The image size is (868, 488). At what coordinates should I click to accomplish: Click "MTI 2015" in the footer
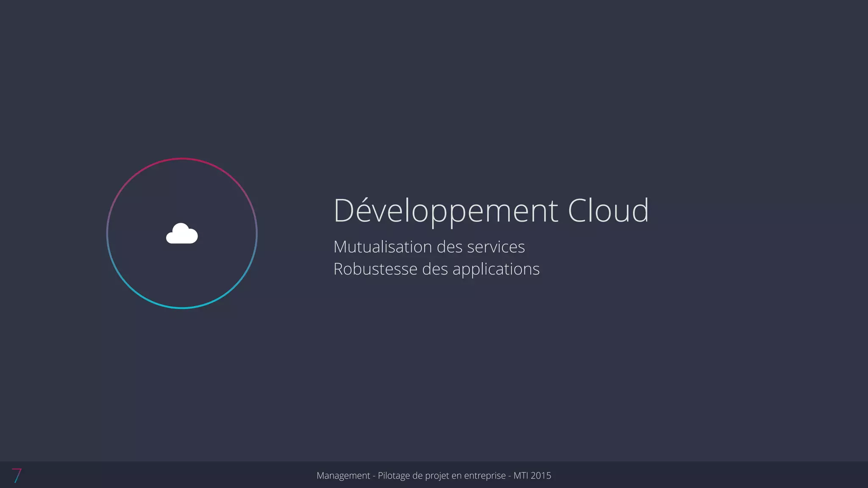coord(532,476)
